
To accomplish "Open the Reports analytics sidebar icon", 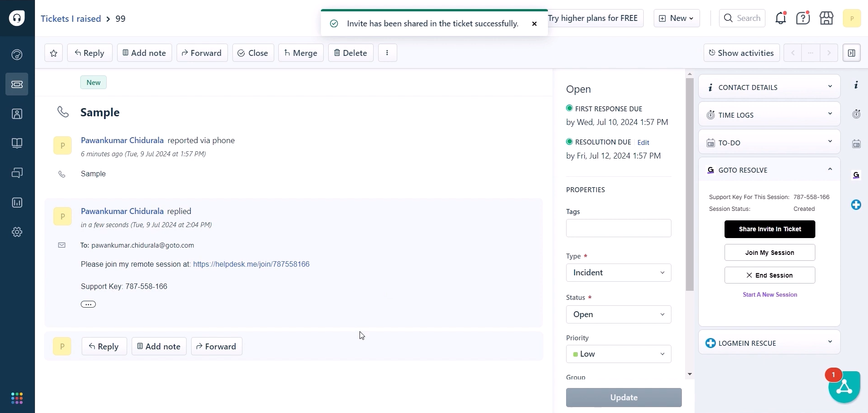I will pos(17,203).
